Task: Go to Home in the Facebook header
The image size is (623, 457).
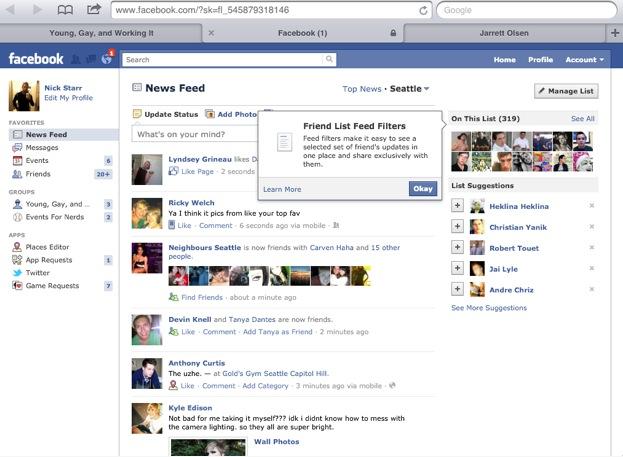Action: coord(505,60)
